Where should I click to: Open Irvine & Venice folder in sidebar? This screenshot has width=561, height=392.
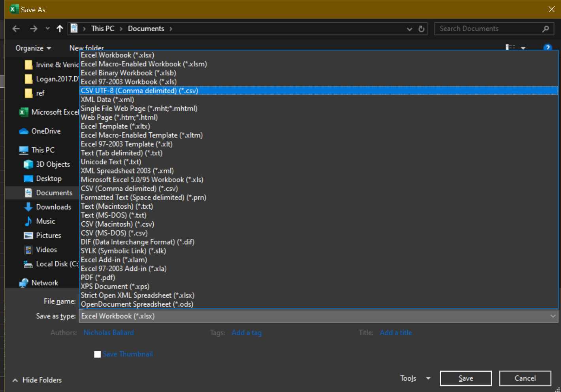pos(51,65)
